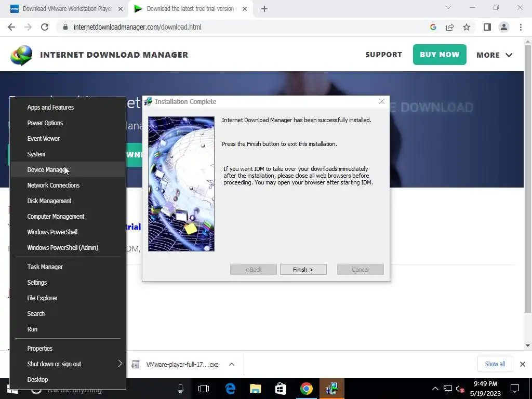Open the tab search chevron
This screenshot has width=532, height=399.
448,7
